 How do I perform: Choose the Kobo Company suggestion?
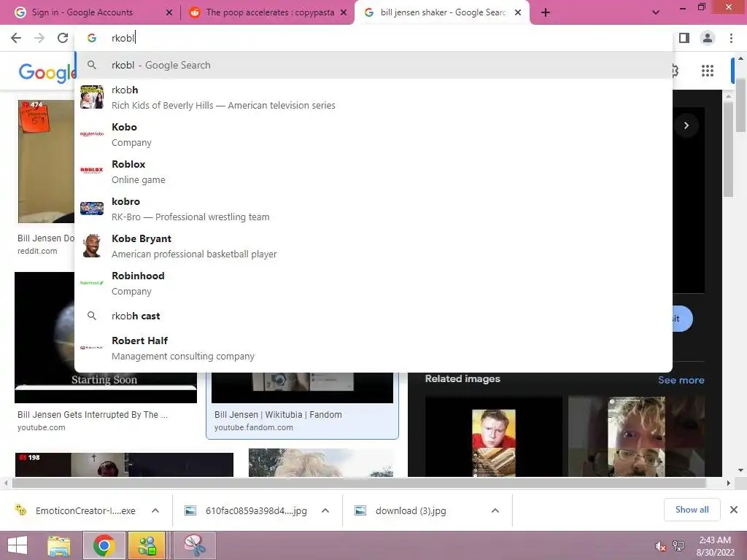373,135
